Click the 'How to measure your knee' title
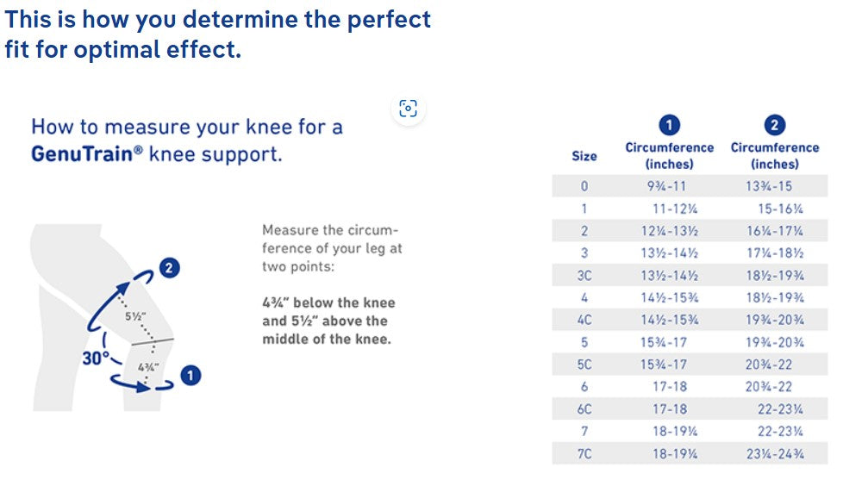 coord(187,128)
